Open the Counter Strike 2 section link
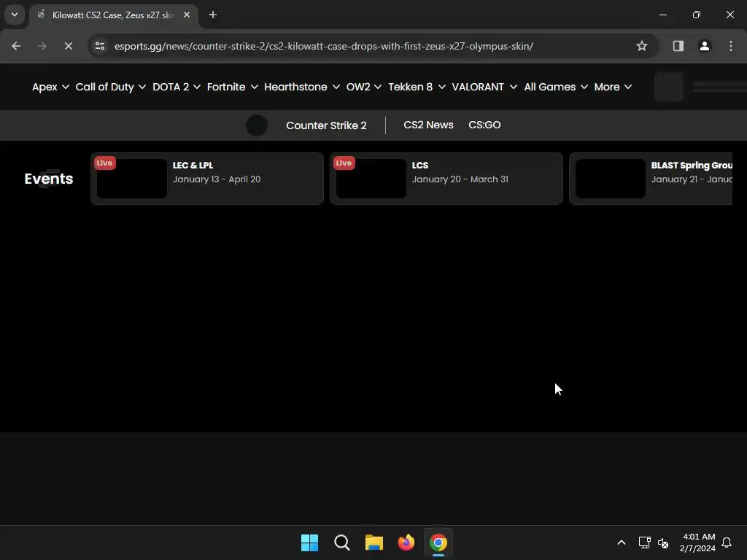This screenshot has width=747, height=560. point(326,125)
